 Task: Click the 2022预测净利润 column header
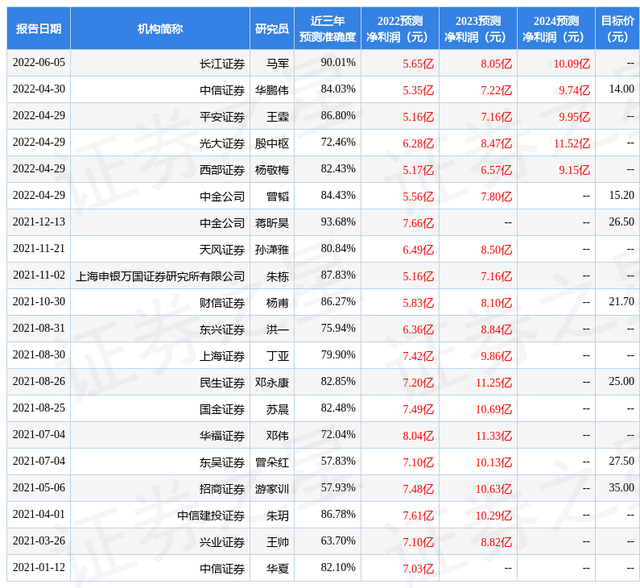[400, 29]
